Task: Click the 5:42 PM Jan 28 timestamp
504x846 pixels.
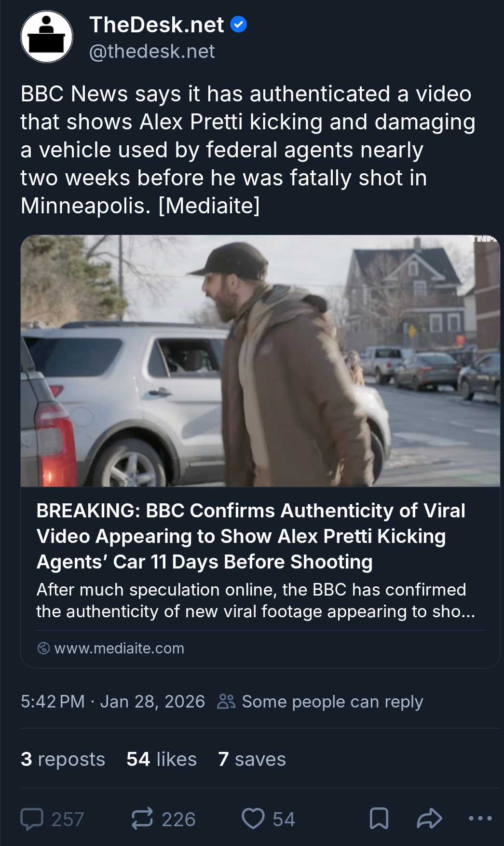Action: coord(113,701)
